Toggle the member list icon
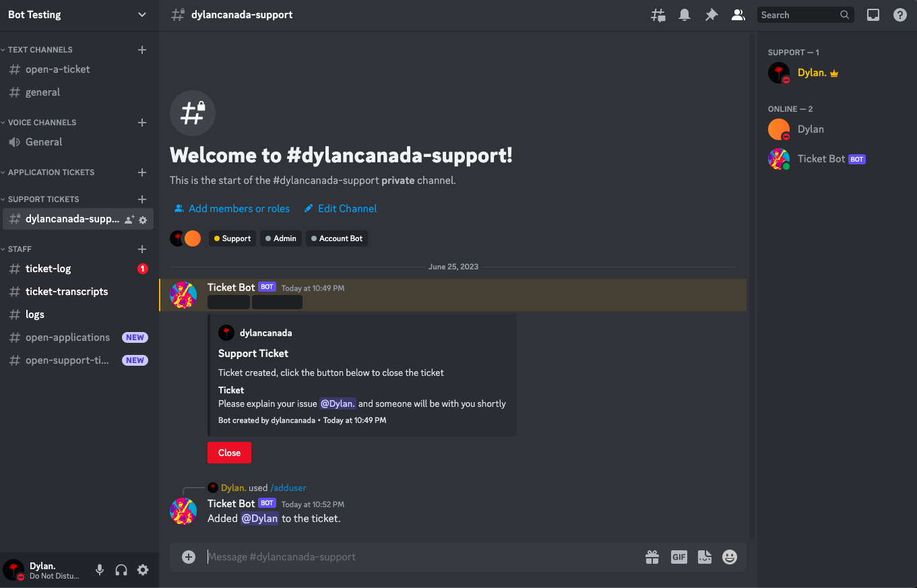917x588 pixels. coord(738,14)
